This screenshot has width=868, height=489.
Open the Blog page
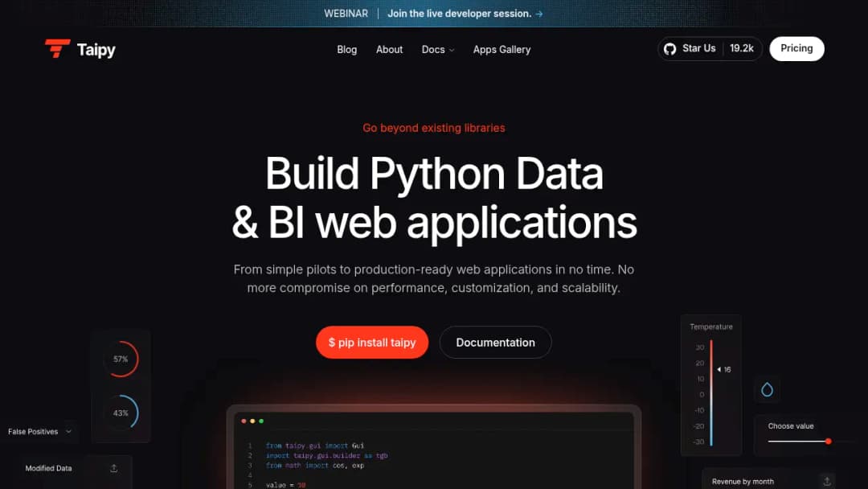(x=347, y=49)
